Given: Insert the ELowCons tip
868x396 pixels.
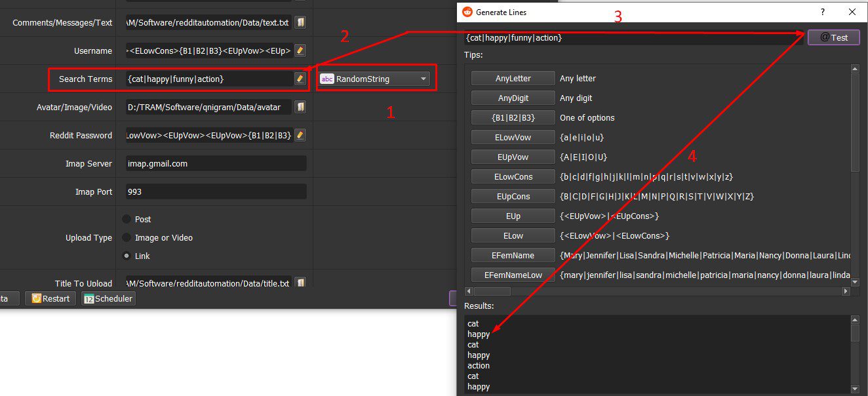Looking at the screenshot, I should pyautogui.click(x=513, y=176).
